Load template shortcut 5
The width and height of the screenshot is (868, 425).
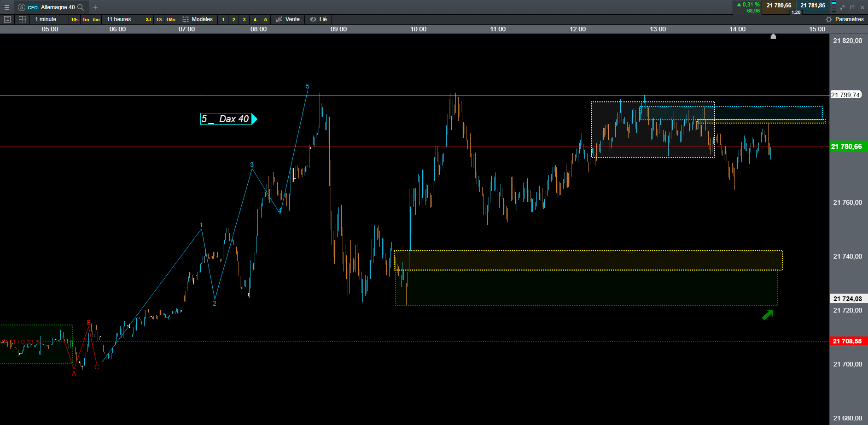pyautogui.click(x=266, y=19)
